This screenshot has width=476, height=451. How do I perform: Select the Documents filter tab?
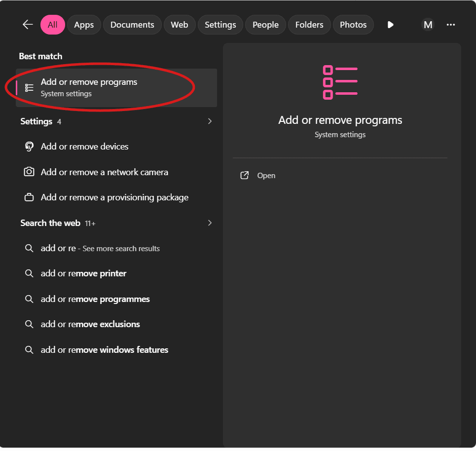(x=132, y=25)
